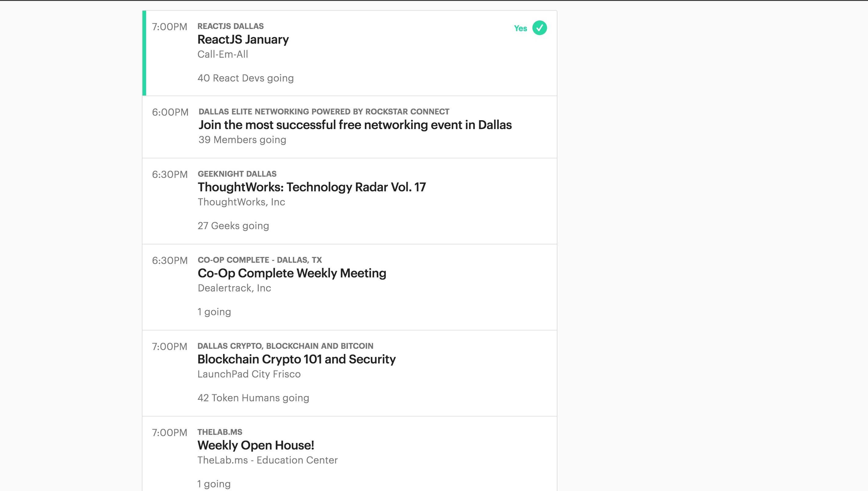This screenshot has width=868, height=491.
Task: Go to THELAB.MS group page
Action: click(219, 432)
